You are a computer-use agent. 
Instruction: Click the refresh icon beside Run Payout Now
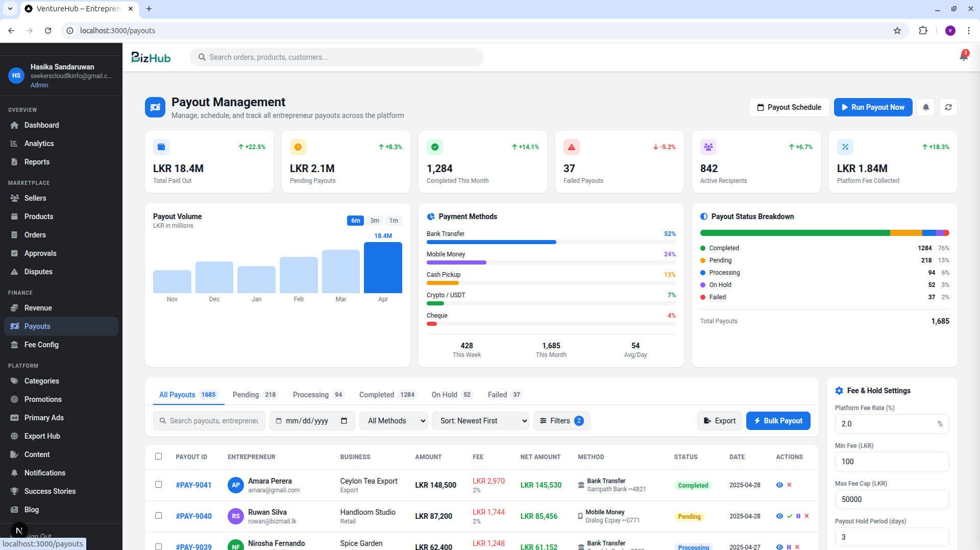pos(948,107)
